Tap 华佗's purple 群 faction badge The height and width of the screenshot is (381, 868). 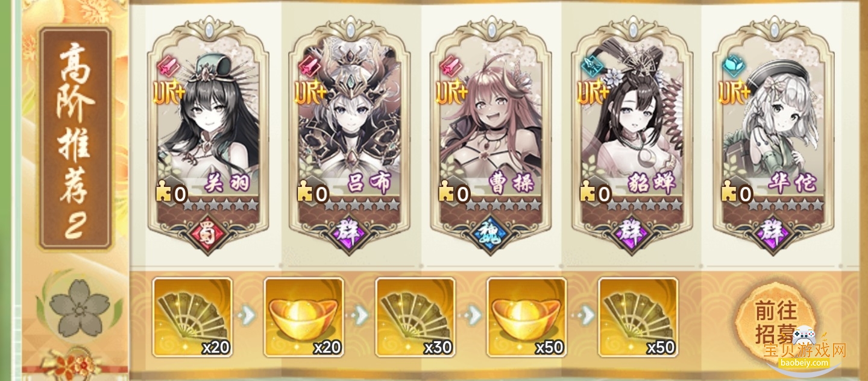click(x=773, y=233)
